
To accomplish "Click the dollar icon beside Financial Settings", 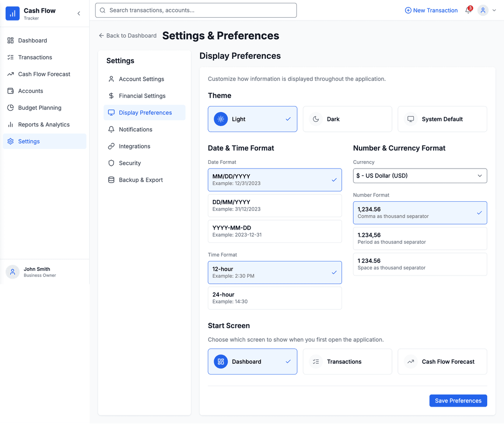I will coord(111,96).
